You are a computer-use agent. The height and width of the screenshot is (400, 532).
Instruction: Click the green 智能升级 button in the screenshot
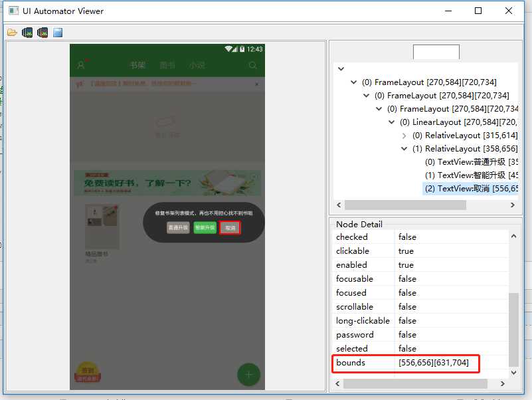(x=205, y=227)
